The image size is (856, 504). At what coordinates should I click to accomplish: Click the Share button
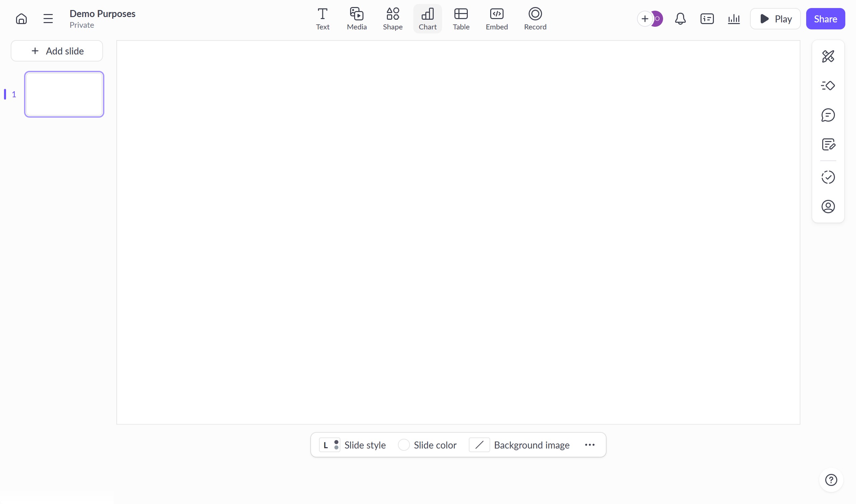point(825,19)
